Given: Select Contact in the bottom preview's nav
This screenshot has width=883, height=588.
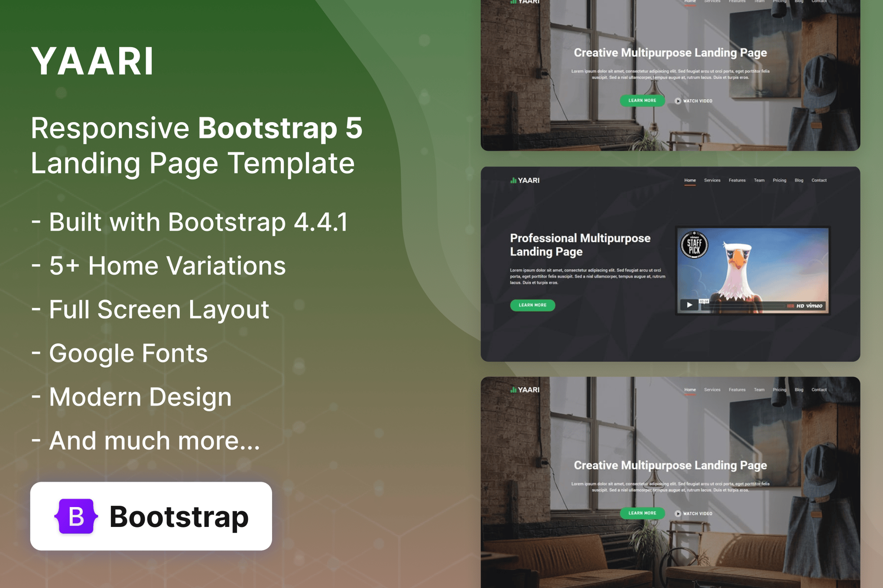Looking at the screenshot, I should [x=818, y=390].
